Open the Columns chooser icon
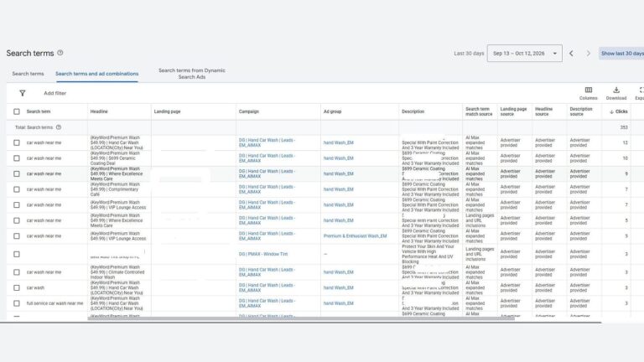Image resolution: width=644 pixels, height=362 pixels. 588,90
